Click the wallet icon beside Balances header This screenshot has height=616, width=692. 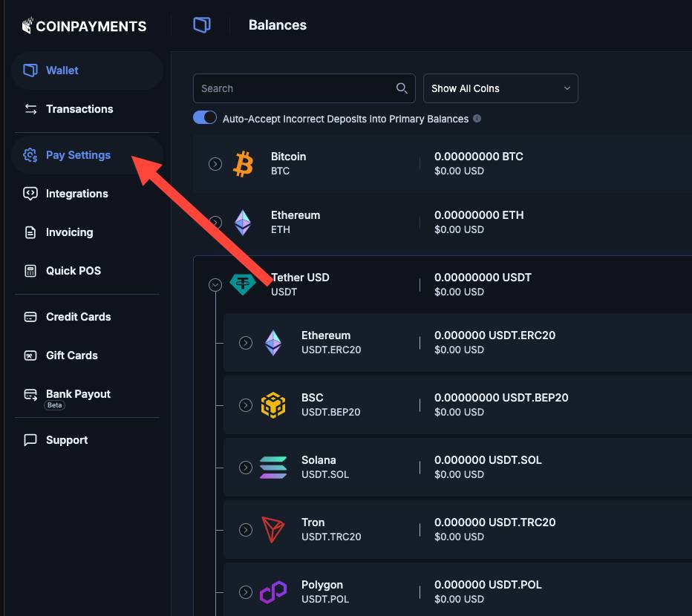(x=202, y=24)
